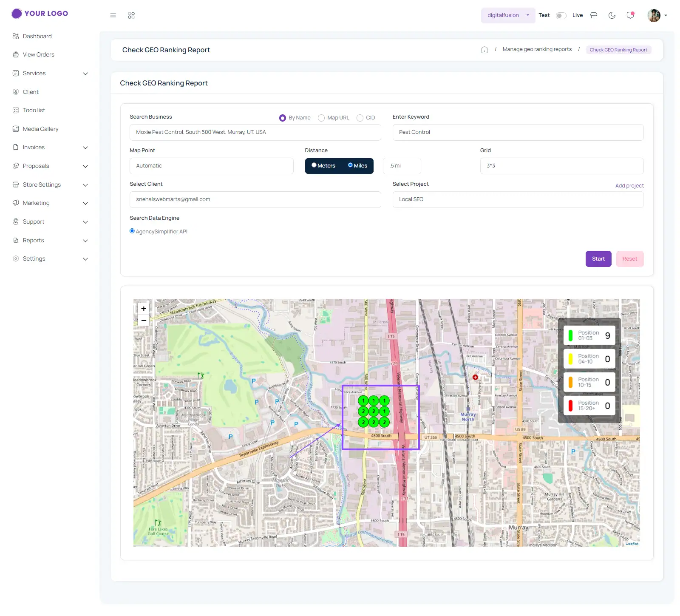The width and height of the screenshot is (680, 616).
Task: Zoom in on the map
Action: click(144, 309)
